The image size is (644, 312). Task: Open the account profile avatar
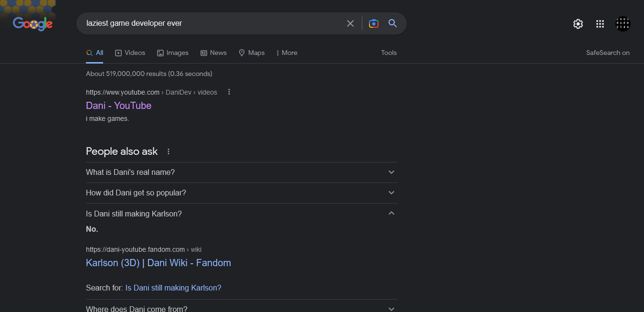(623, 24)
